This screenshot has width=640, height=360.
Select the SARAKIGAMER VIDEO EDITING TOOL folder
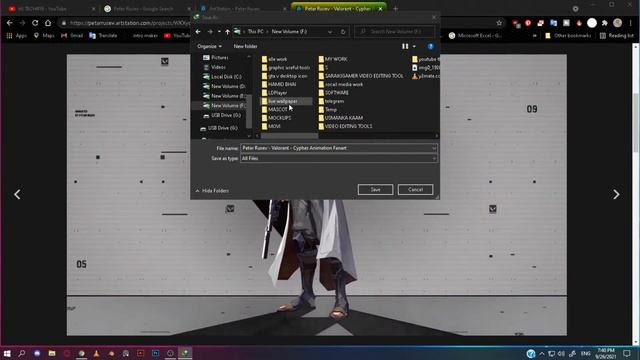coord(361,76)
